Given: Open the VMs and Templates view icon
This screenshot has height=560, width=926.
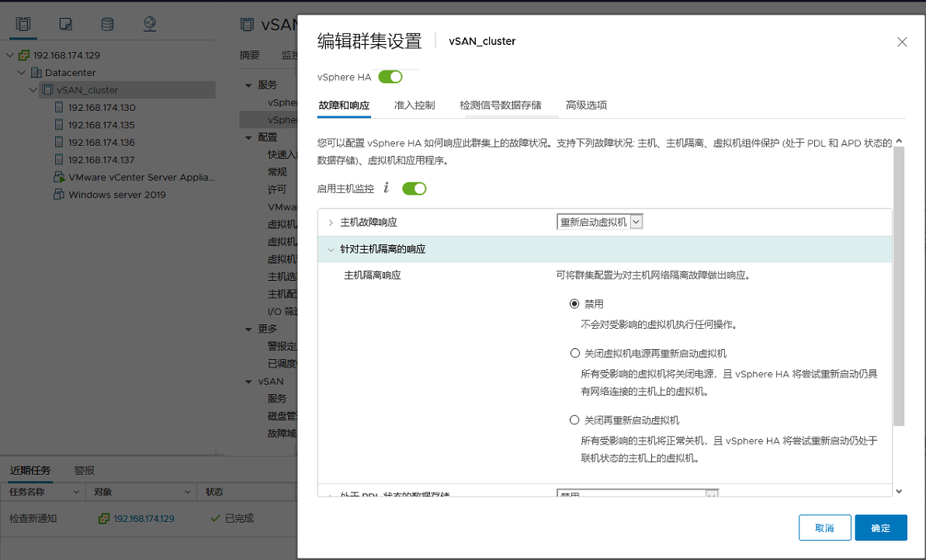Looking at the screenshot, I should pyautogui.click(x=65, y=23).
